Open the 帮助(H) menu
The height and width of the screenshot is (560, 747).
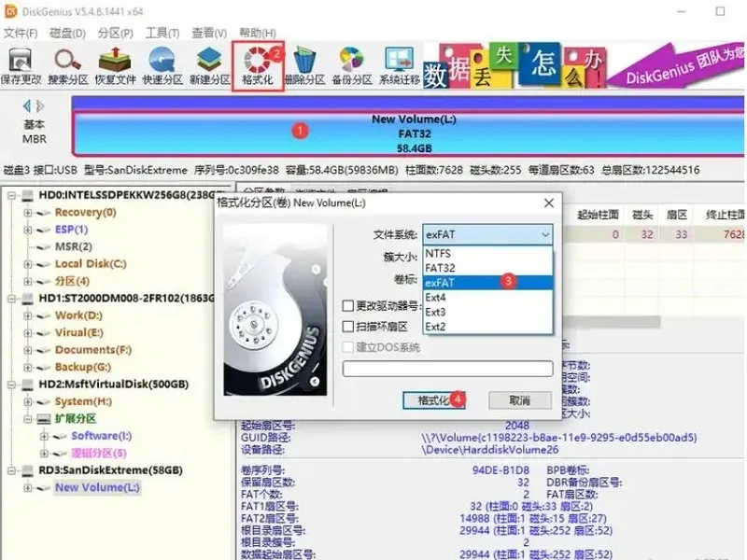pos(256,34)
